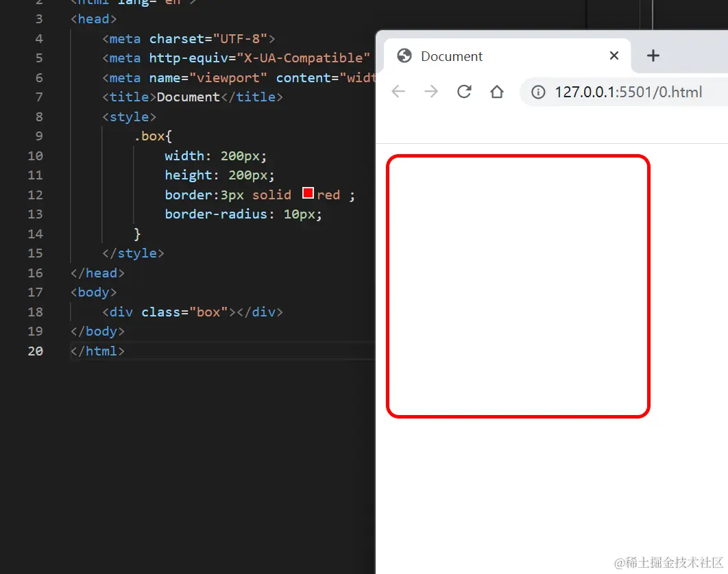Open a new browser tab
Image resolution: width=728 pixels, height=574 pixels.
[x=653, y=55]
